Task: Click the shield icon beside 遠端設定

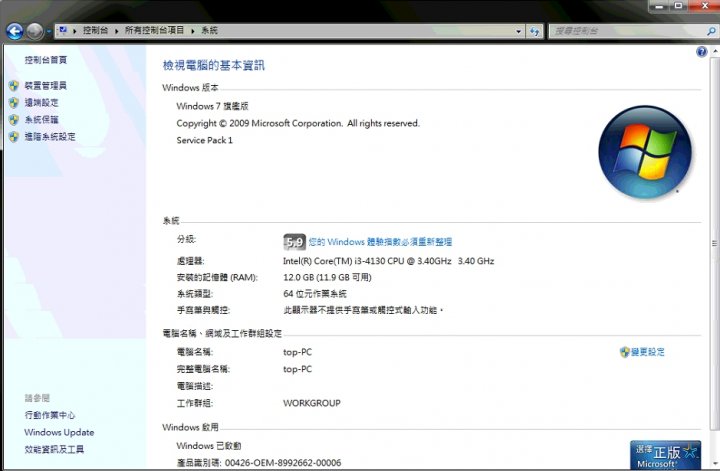Action: tap(14, 102)
